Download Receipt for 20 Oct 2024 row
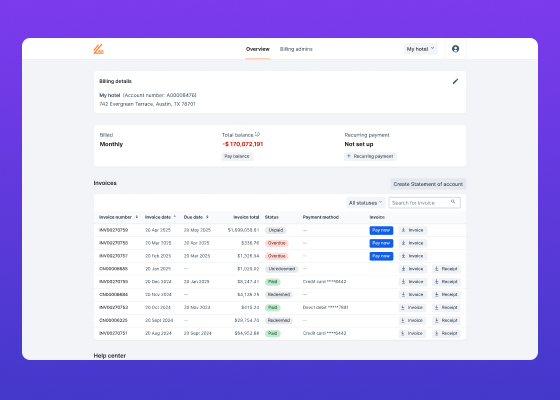Image resolution: width=560 pixels, height=400 pixels. (x=446, y=308)
